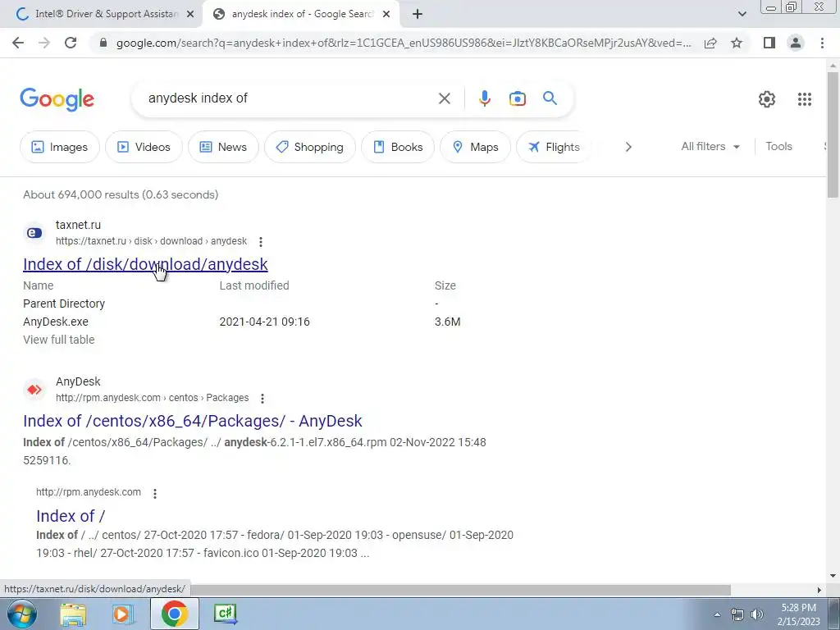Click the 2021-04-21 09:16 date cell
This screenshot has height=630, width=840.
[x=265, y=322]
